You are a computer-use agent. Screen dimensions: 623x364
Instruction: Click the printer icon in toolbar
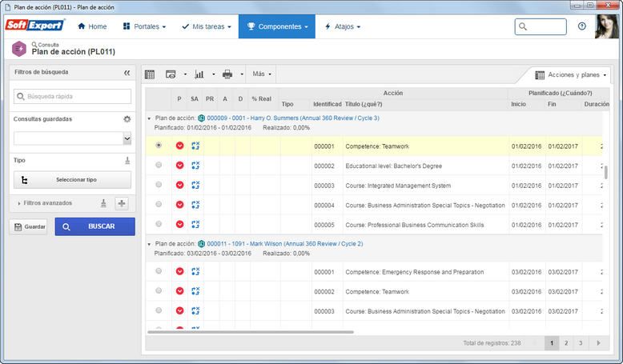[x=227, y=74]
